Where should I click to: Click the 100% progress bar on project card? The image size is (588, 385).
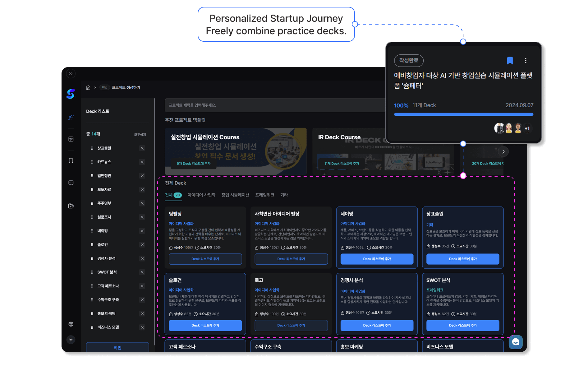click(x=464, y=114)
